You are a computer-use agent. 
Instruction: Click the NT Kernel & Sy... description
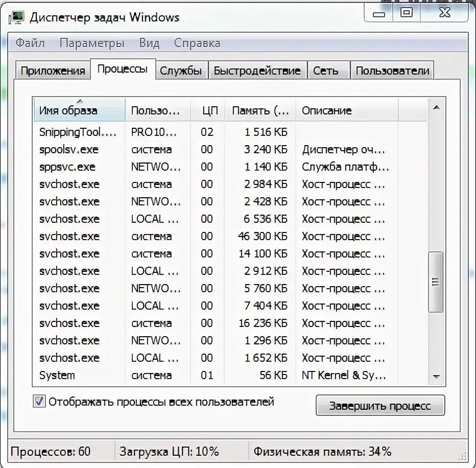tap(344, 375)
